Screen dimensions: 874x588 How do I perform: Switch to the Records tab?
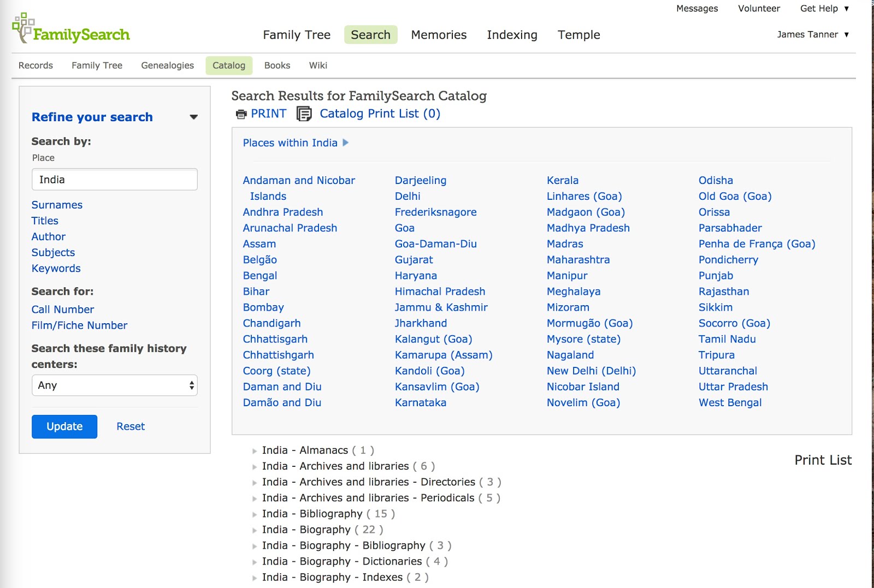[x=36, y=66]
